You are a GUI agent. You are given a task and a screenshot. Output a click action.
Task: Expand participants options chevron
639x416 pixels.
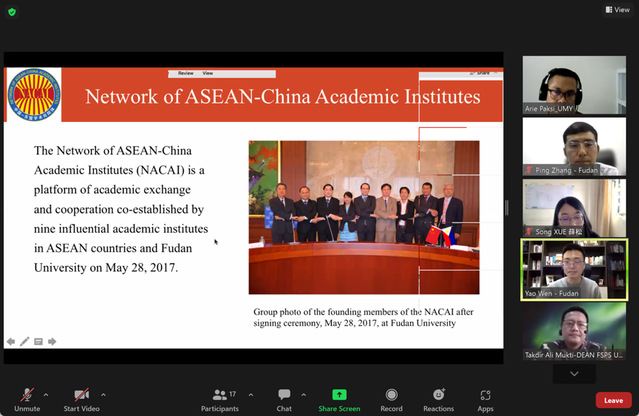pos(251,395)
